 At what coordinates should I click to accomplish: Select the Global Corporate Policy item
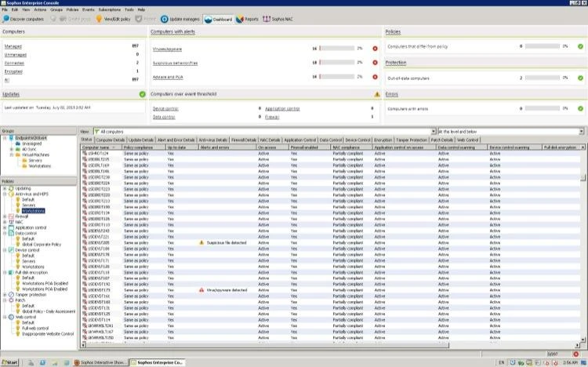click(42, 245)
